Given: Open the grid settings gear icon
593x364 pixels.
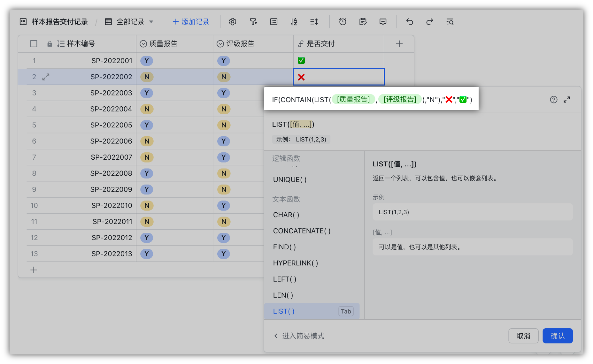Looking at the screenshot, I should (232, 22).
